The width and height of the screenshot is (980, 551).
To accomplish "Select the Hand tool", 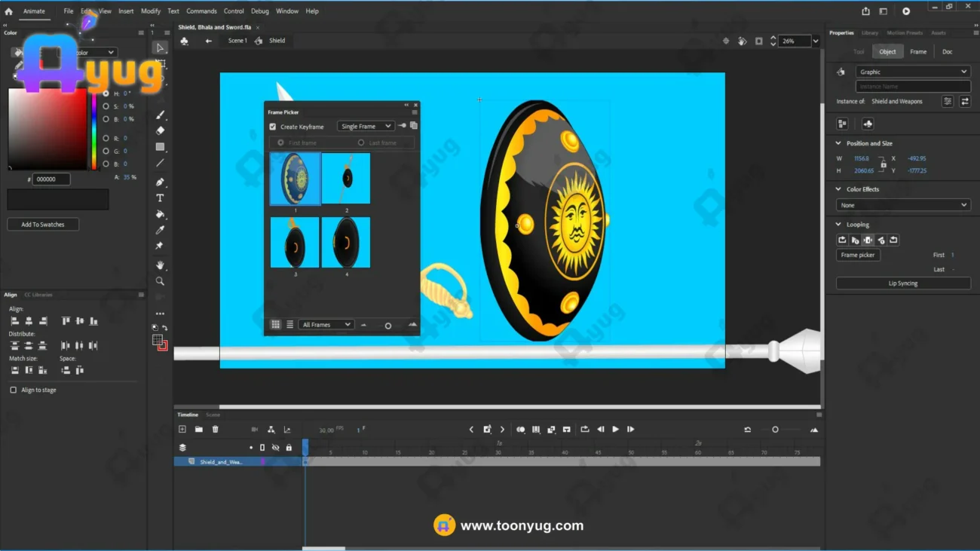I will point(160,265).
